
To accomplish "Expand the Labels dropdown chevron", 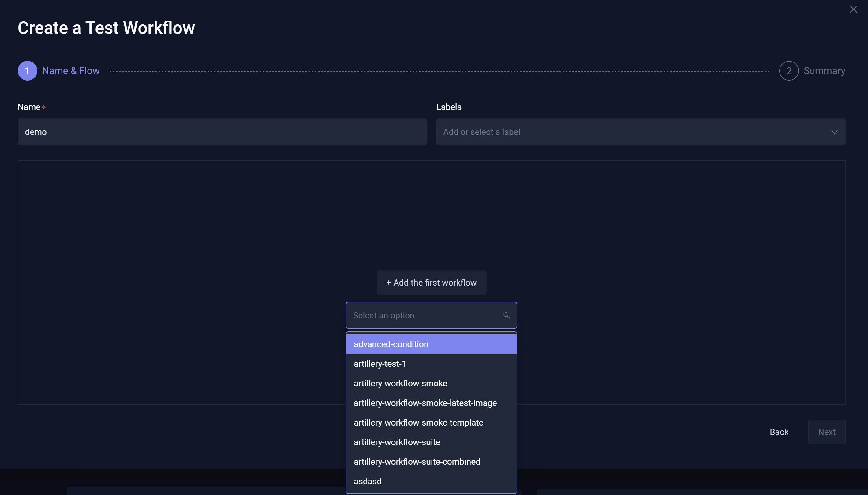I will click(835, 132).
